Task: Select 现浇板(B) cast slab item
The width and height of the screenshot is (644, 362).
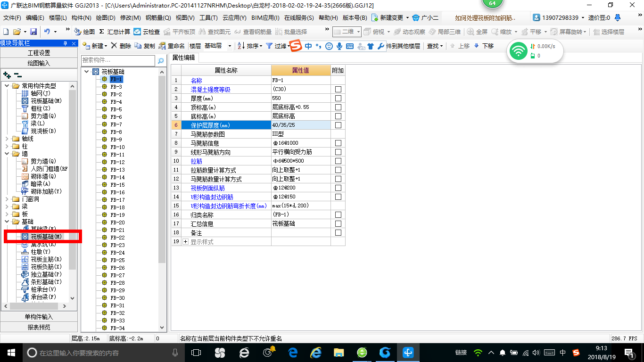Action: [x=39, y=131]
